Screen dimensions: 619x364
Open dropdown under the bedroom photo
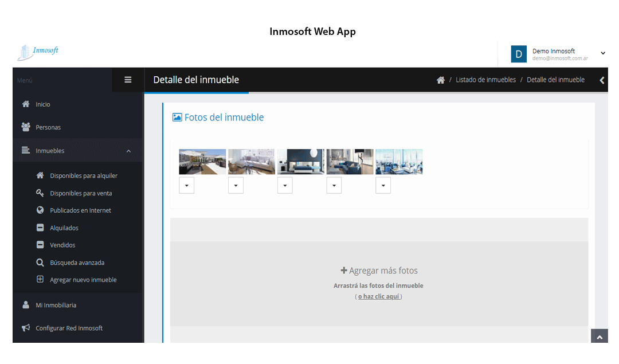pos(285,186)
